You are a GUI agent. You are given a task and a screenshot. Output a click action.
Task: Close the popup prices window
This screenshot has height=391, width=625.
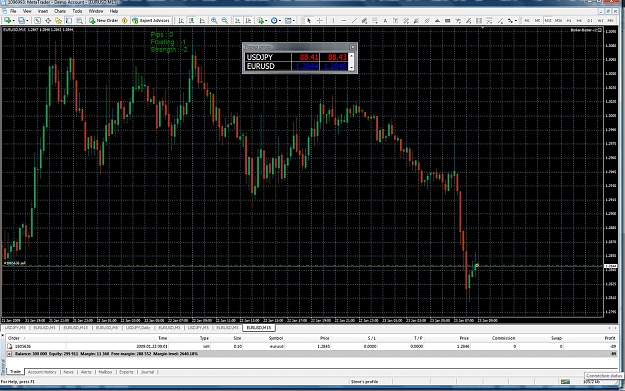[352, 47]
